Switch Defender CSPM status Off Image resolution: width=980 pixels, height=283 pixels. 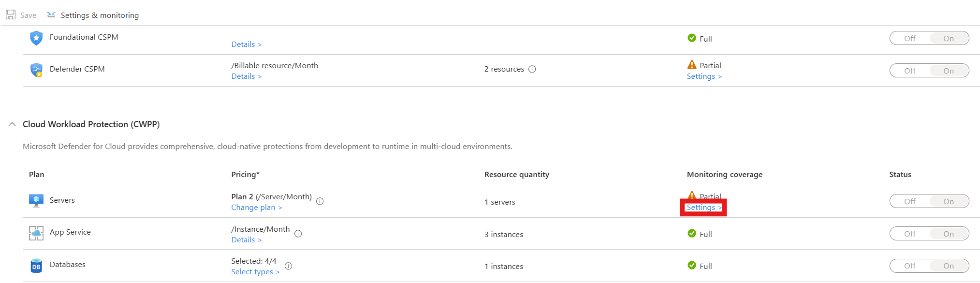click(x=909, y=71)
